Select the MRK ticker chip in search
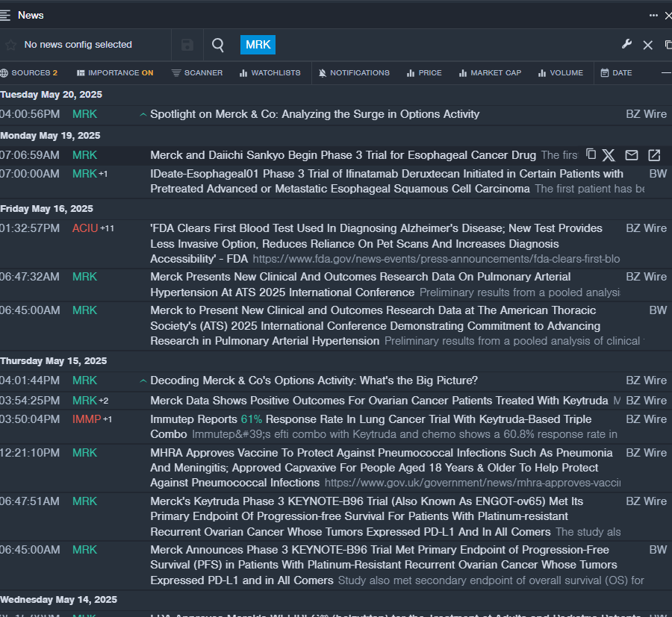672x617 pixels. click(x=258, y=45)
